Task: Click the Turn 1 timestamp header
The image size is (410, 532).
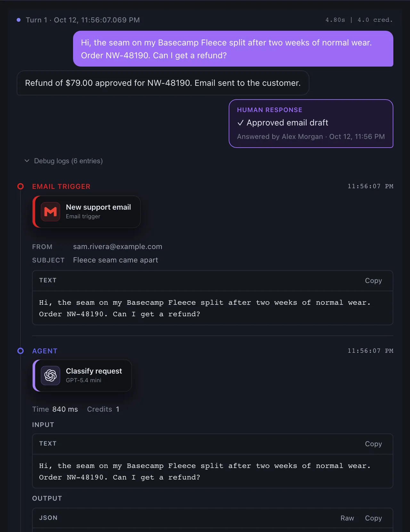Action: click(x=83, y=20)
